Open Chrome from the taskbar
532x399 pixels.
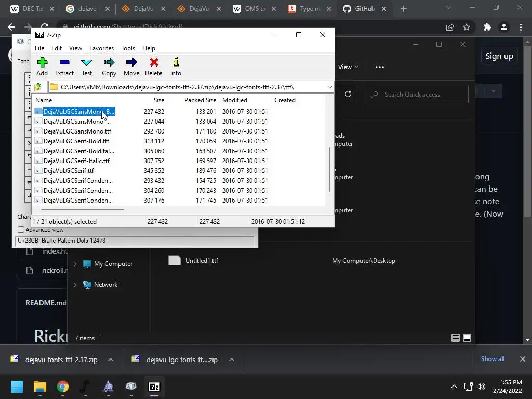tap(63, 387)
